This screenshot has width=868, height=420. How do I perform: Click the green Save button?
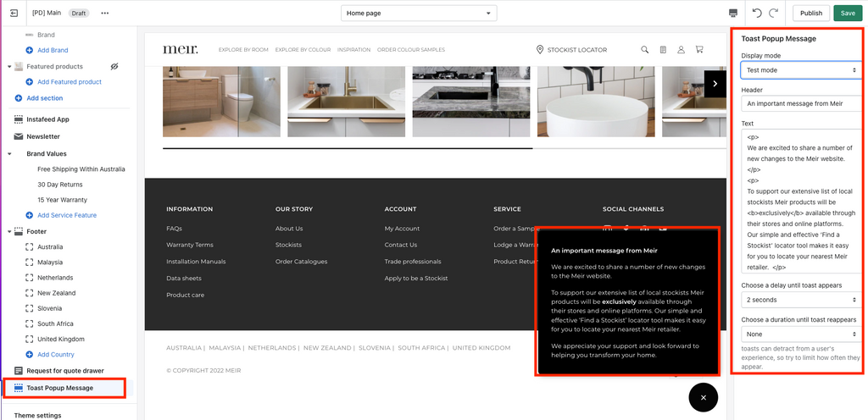pos(848,14)
